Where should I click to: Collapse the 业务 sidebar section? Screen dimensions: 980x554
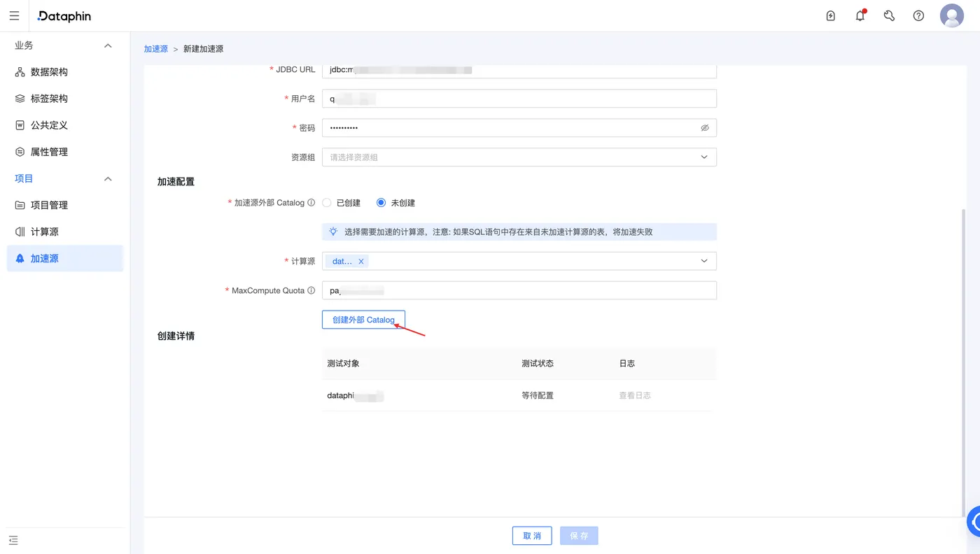[x=108, y=45]
